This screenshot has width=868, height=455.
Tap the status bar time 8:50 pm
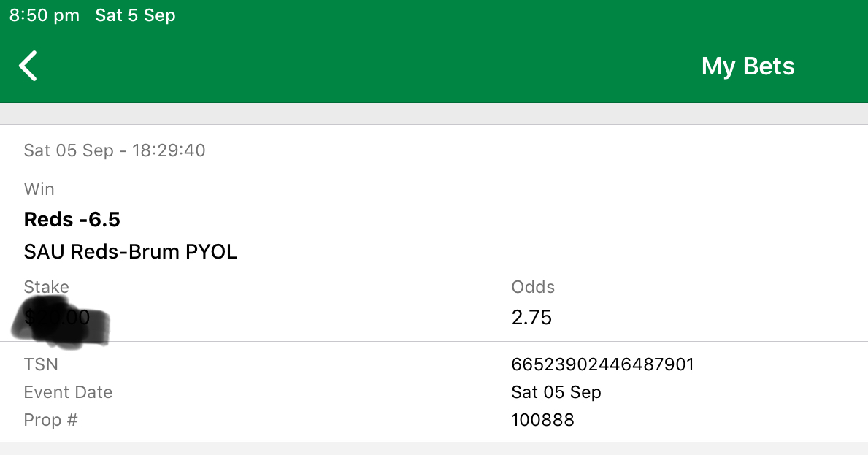[x=45, y=15]
